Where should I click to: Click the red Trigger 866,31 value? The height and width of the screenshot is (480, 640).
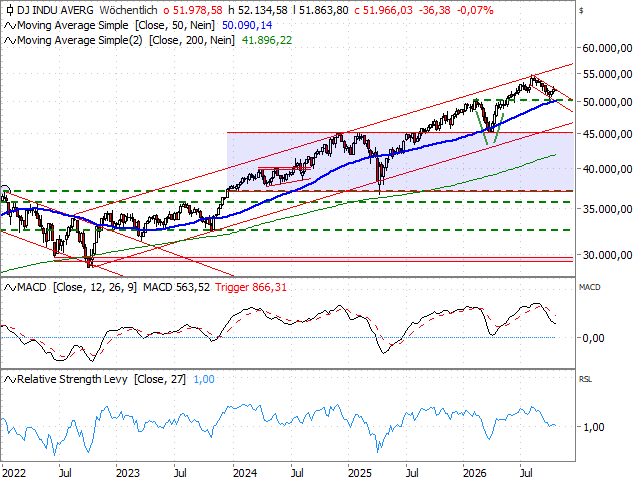coord(251,287)
